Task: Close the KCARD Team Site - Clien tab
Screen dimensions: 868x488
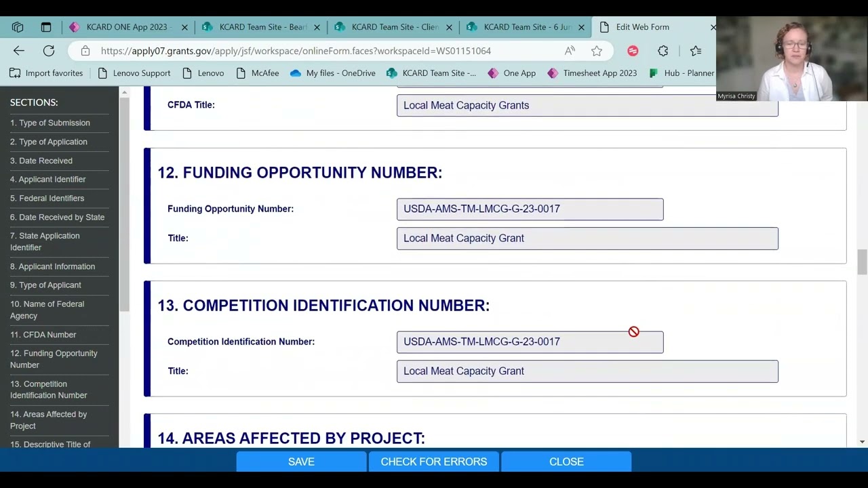Action: [x=449, y=27]
